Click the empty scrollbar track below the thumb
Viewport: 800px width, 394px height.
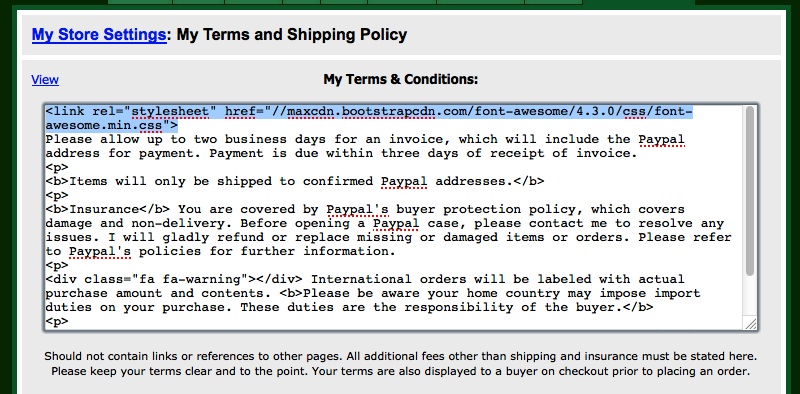(749, 296)
